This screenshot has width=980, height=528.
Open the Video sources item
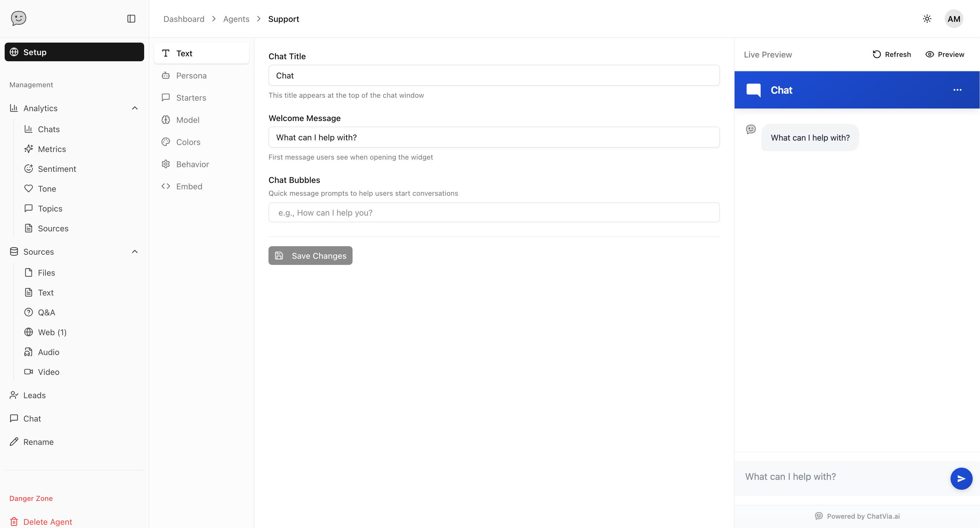pos(48,372)
